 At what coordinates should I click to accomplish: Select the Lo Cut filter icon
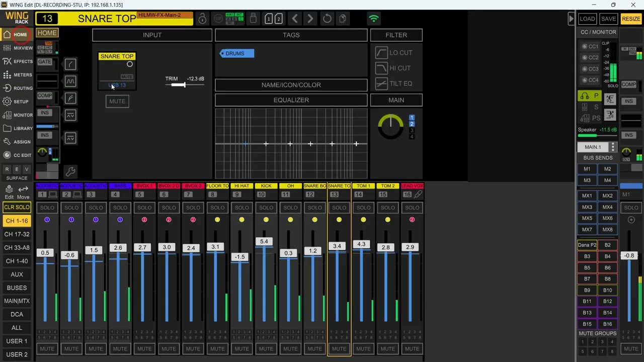381,53
